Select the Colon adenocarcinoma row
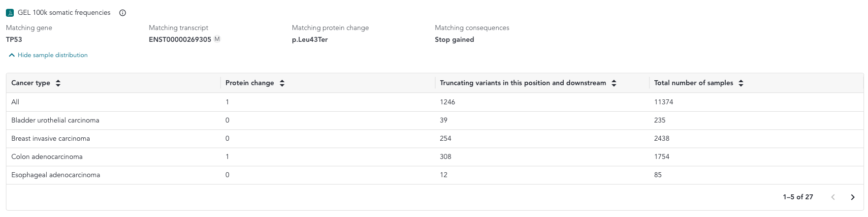Image resolution: width=868 pixels, height=217 pixels. (x=435, y=157)
